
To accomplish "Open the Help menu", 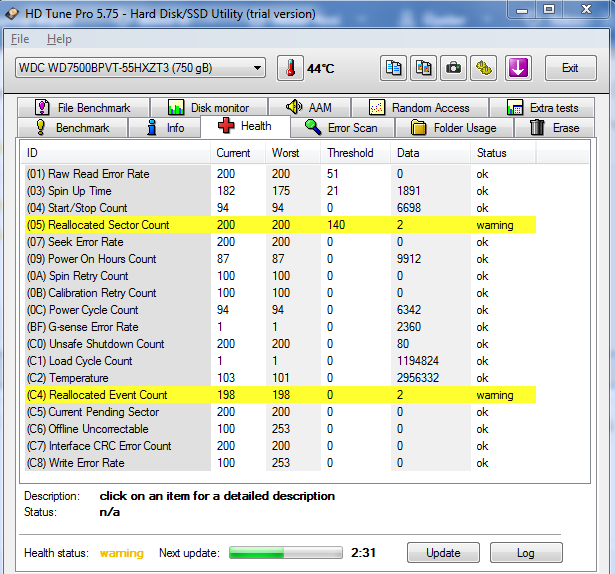I will tap(59, 39).
